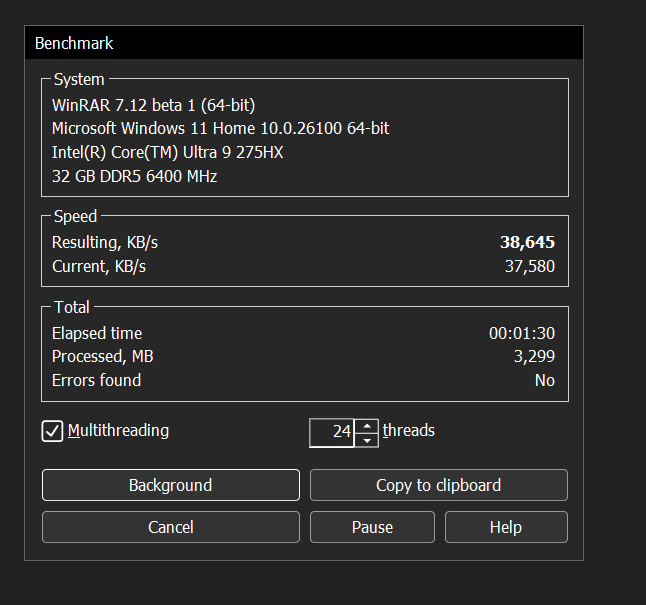646x605 pixels.
Task: Cancel the running benchmark
Action: click(x=171, y=527)
